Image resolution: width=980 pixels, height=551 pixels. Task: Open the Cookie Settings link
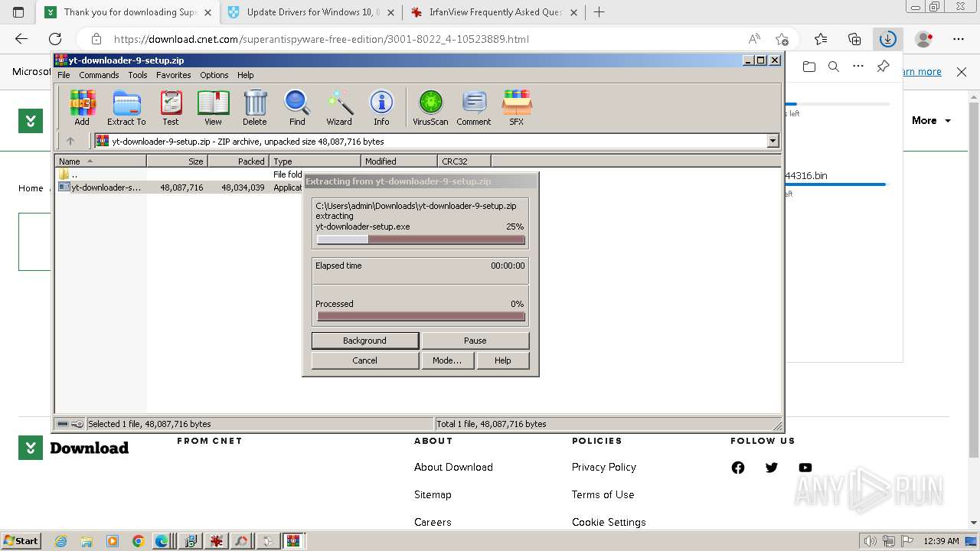609,522
